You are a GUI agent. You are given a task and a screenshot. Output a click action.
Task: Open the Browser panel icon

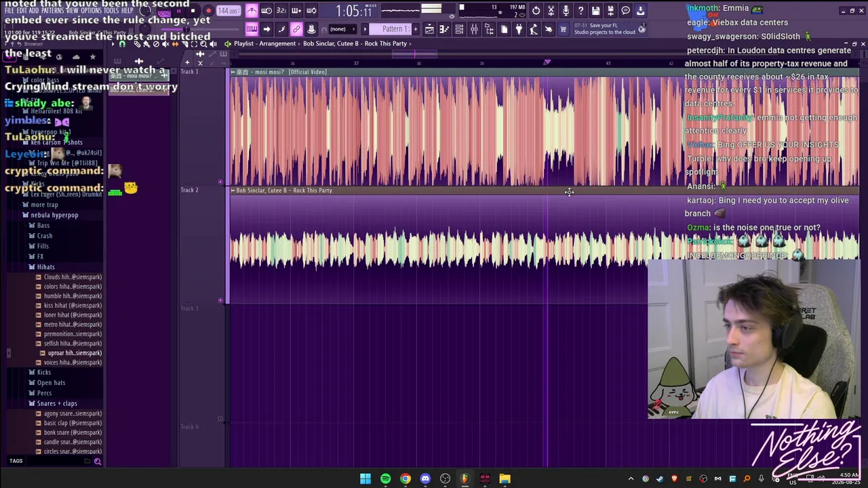point(489,29)
